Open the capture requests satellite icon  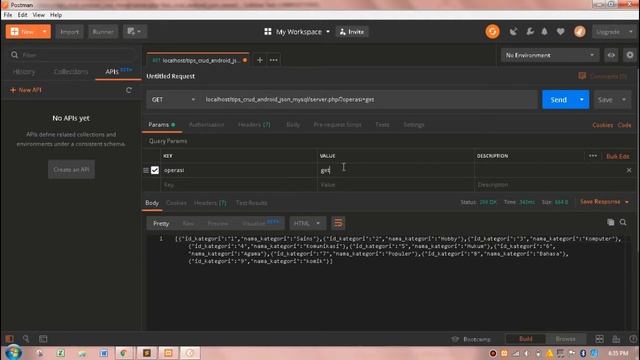click(x=513, y=32)
